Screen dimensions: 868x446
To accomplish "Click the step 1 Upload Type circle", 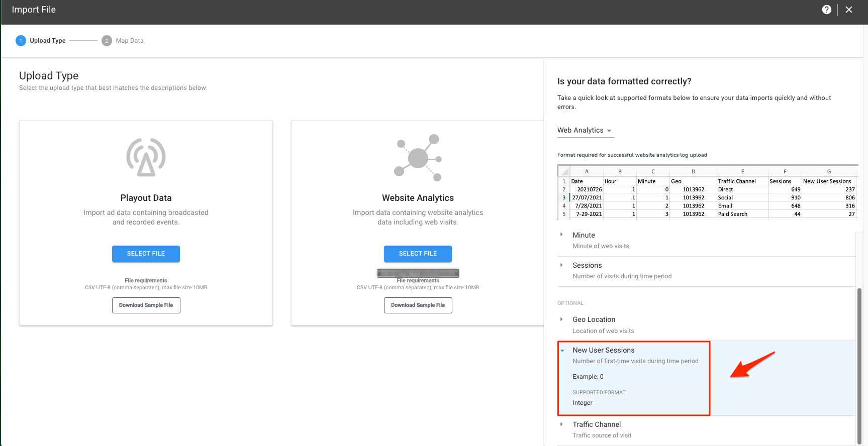I will click(x=21, y=41).
